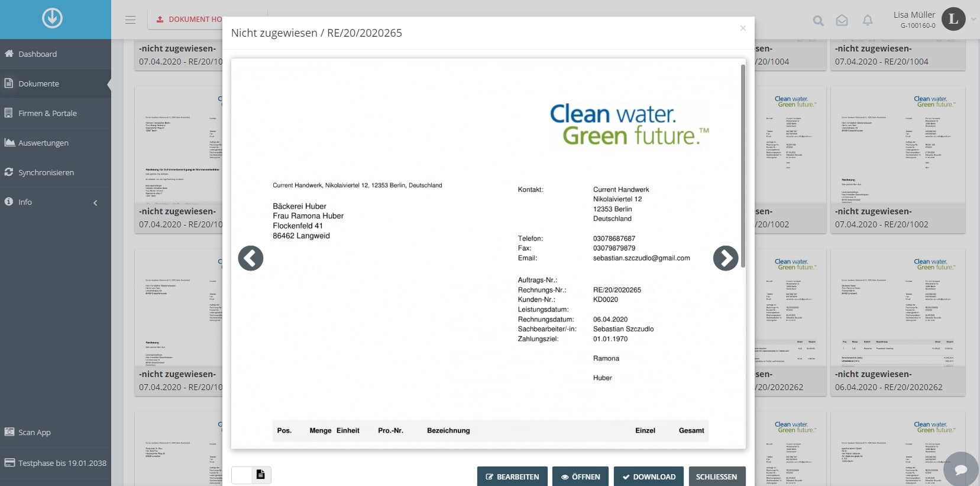980x486 pixels.
Task: Click the Bezeichnung column header
Action: (448, 430)
